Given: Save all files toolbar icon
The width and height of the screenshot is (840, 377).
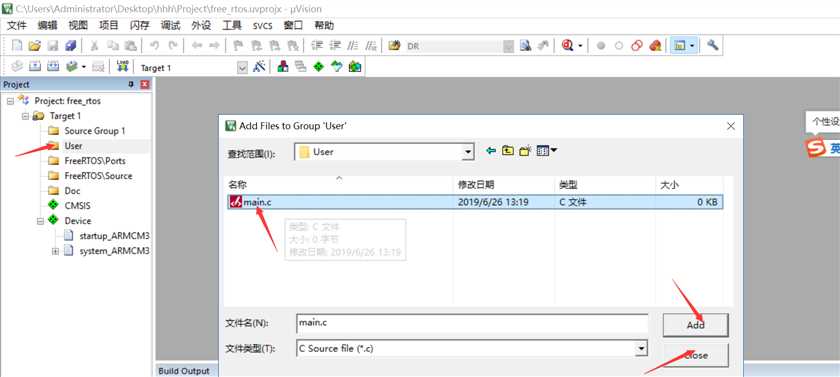Looking at the screenshot, I should (71, 46).
